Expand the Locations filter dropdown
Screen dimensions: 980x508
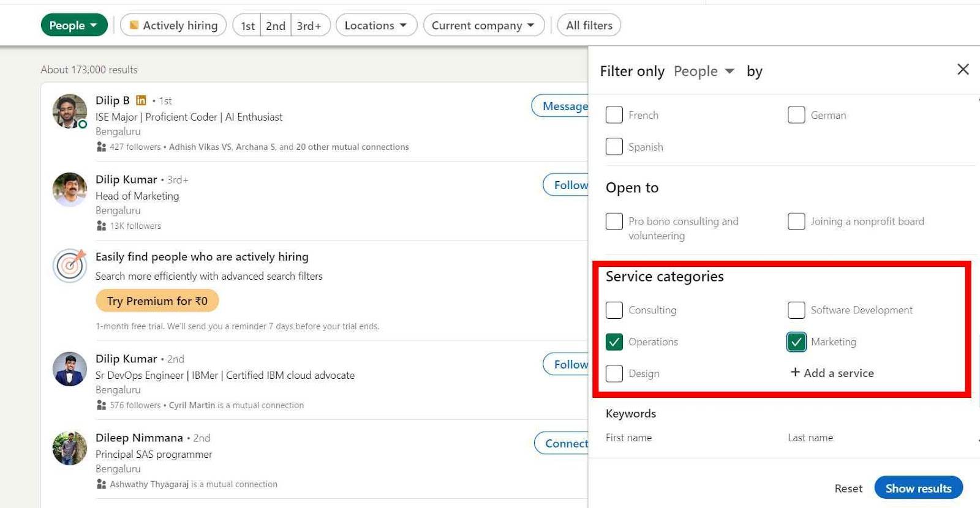(376, 25)
